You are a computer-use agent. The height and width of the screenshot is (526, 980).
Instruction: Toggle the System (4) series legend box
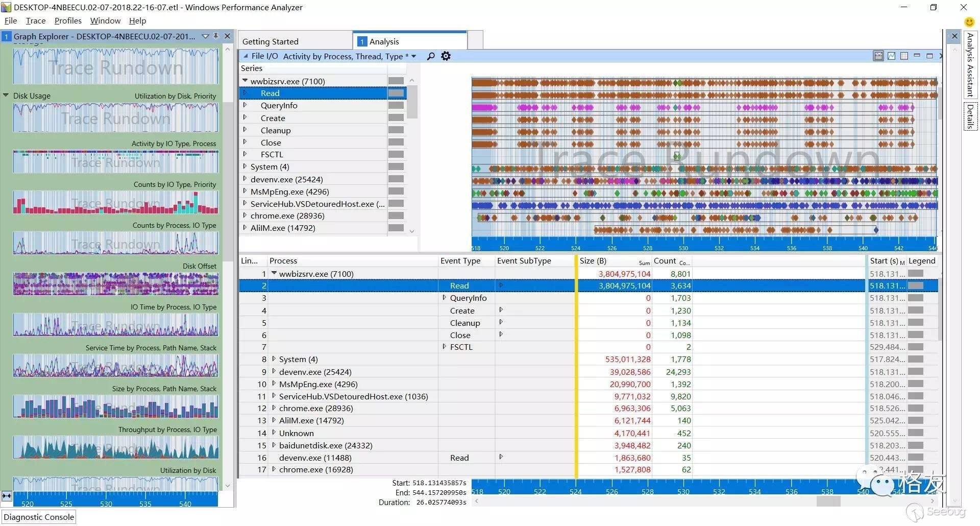[x=396, y=166]
